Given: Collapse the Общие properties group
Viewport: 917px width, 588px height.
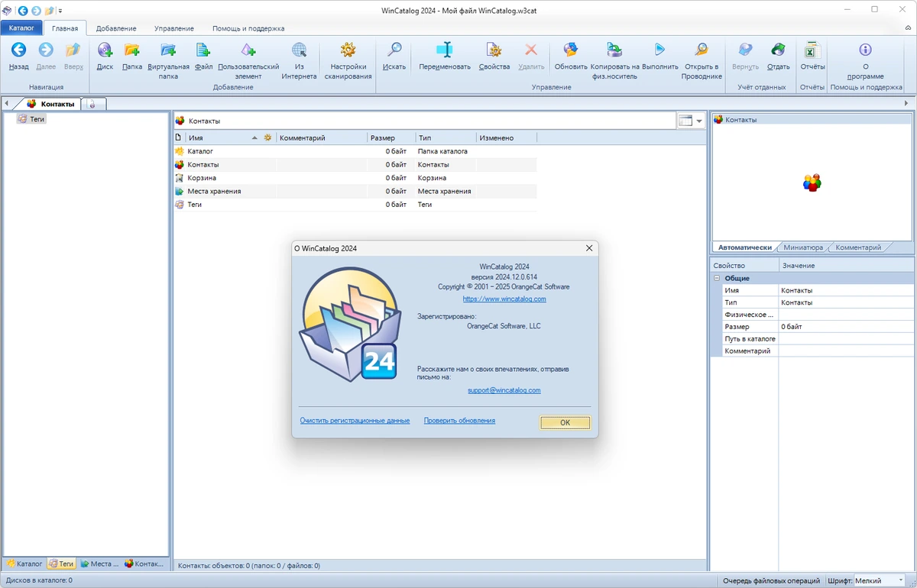Looking at the screenshot, I should pos(717,278).
